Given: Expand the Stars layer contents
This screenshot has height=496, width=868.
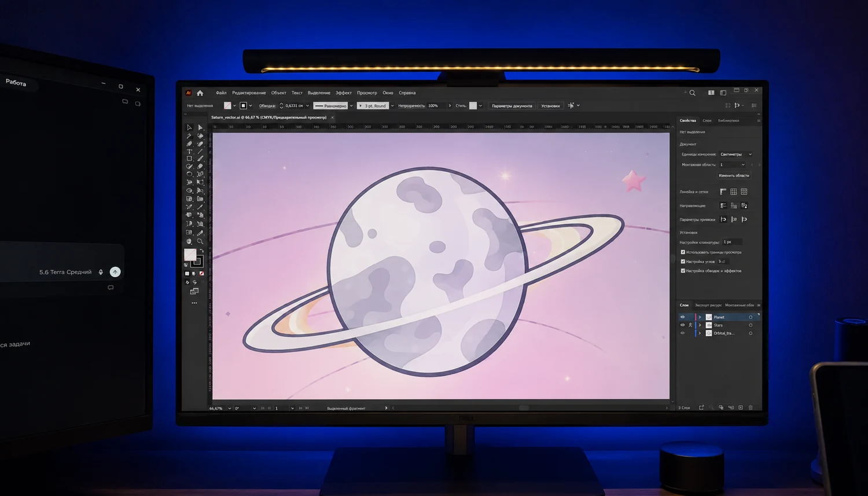Looking at the screenshot, I should (700, 325).
